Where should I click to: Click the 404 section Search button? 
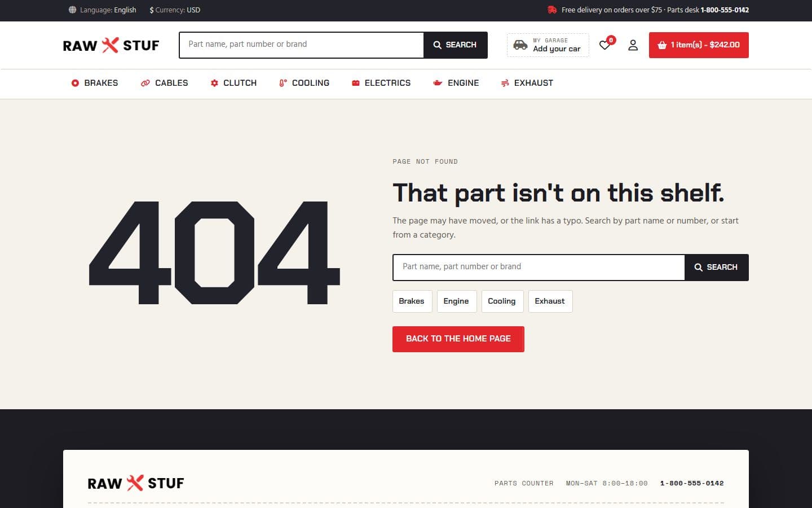coord(717,268)
